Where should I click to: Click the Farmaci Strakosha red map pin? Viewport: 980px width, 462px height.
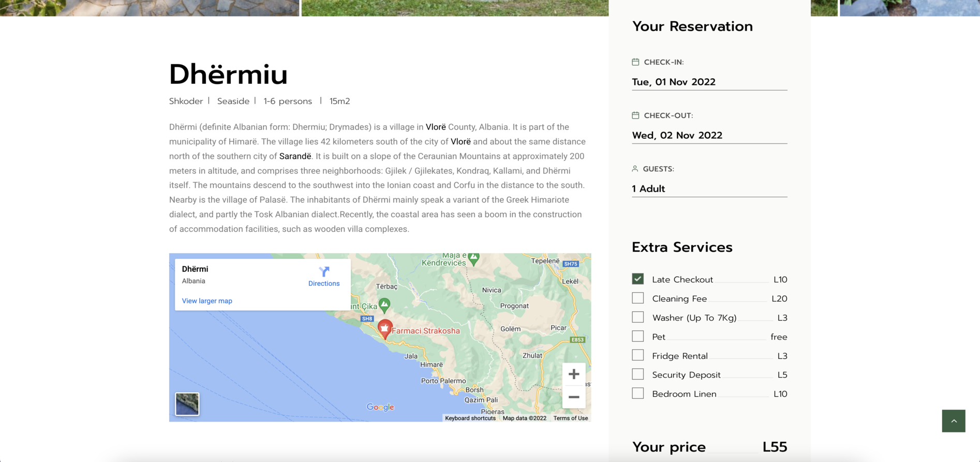coord(384,329)
